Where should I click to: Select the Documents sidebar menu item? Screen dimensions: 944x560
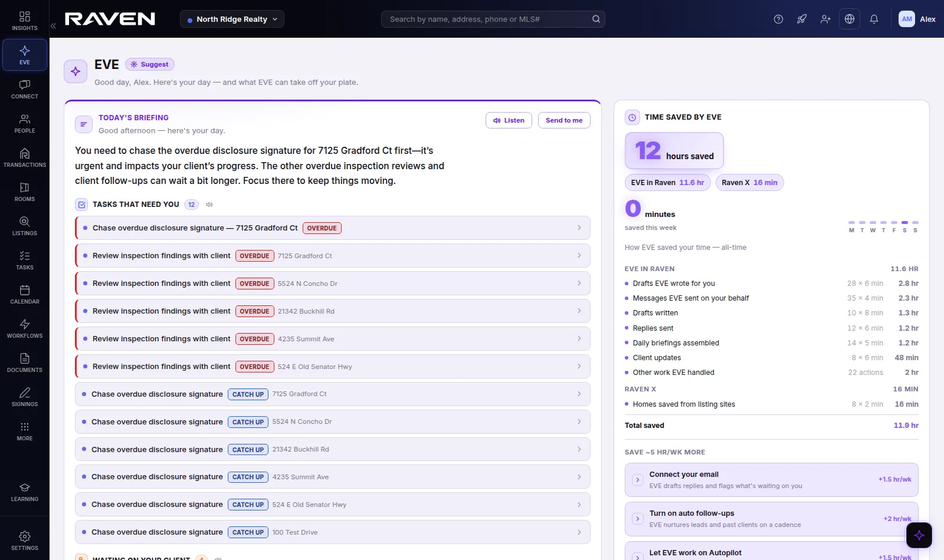(25, 363)
